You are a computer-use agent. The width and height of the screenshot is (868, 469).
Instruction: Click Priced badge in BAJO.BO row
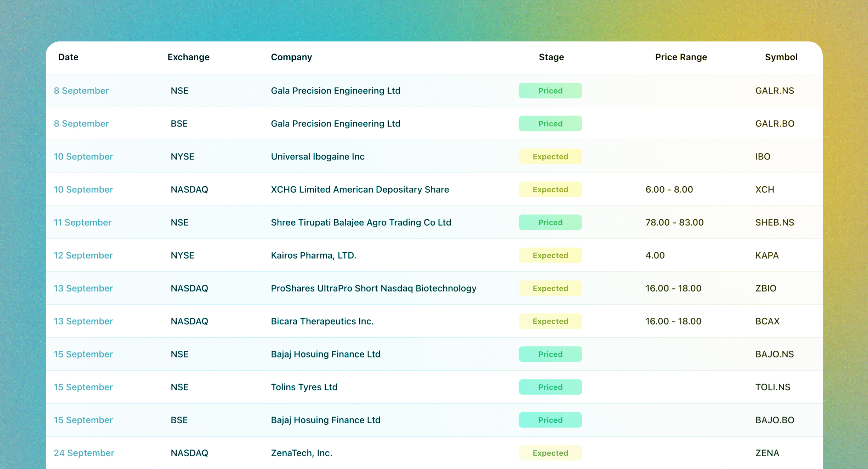(x=550, y=420)
